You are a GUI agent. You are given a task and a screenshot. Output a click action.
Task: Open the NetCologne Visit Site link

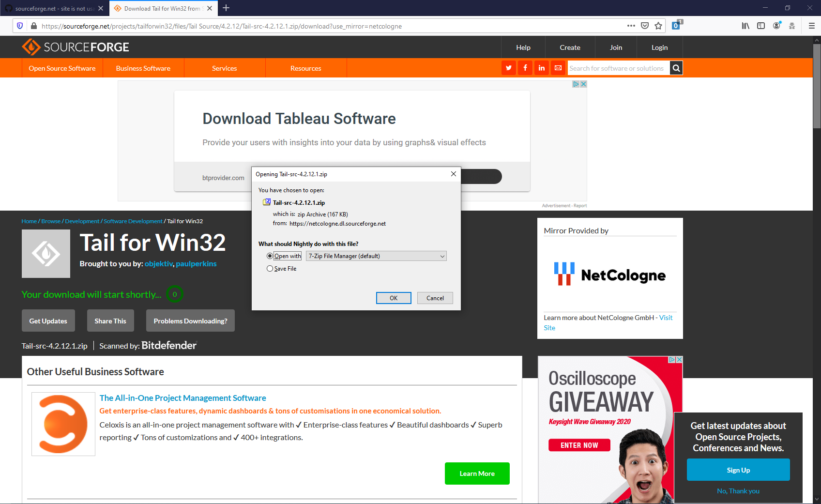666,318
